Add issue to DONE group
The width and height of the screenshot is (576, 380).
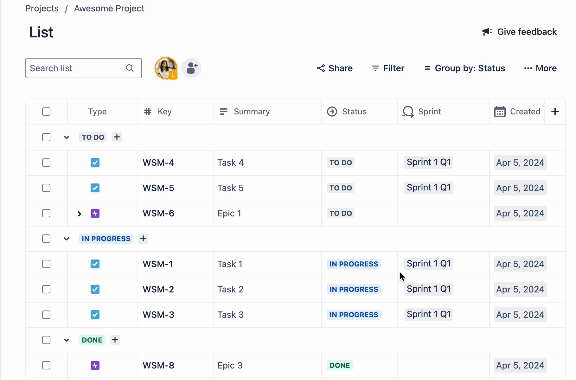pos(115,340)
